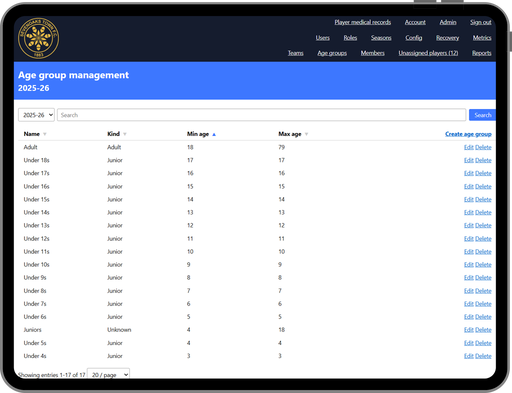Viewport: 512px width, 393px height.
Task: Click the blue Search button
Action: 482,115
